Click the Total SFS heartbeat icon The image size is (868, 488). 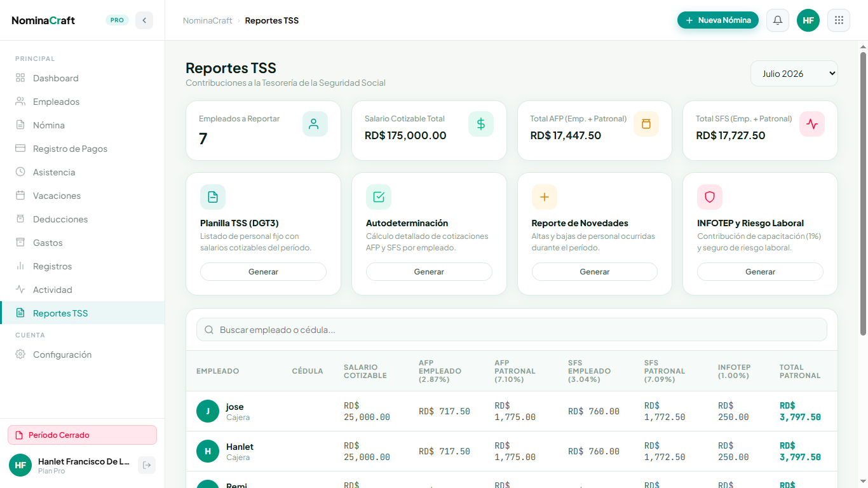pyautogui.click(x=812, y=124)
